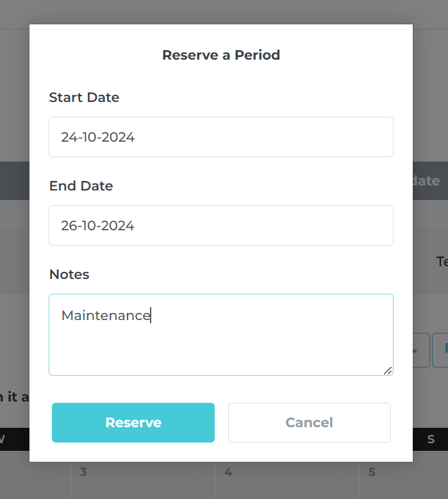The height and width of the screenshot is (499, 448).
Task: Click the Notes label
Action: tap(69, 275)
